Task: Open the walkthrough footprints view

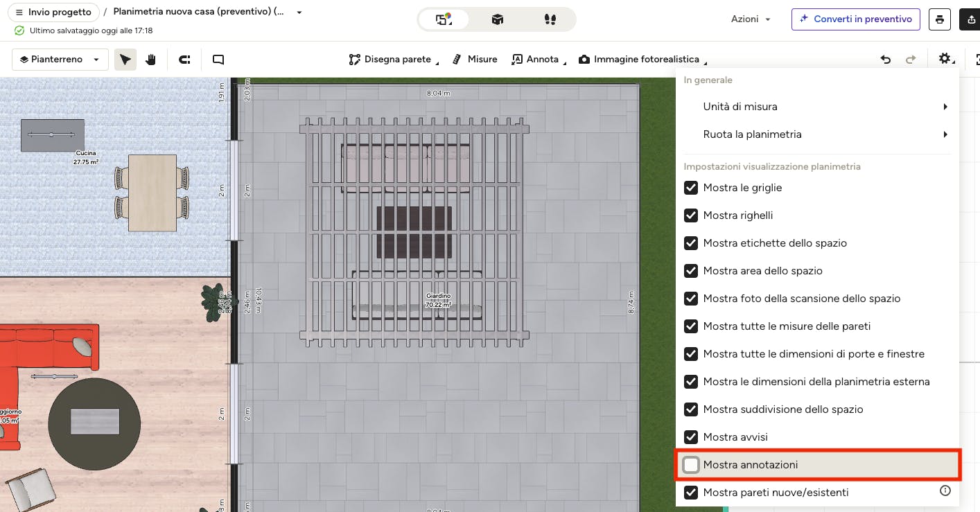Action: pyautogui.click(x=550, y=19)
